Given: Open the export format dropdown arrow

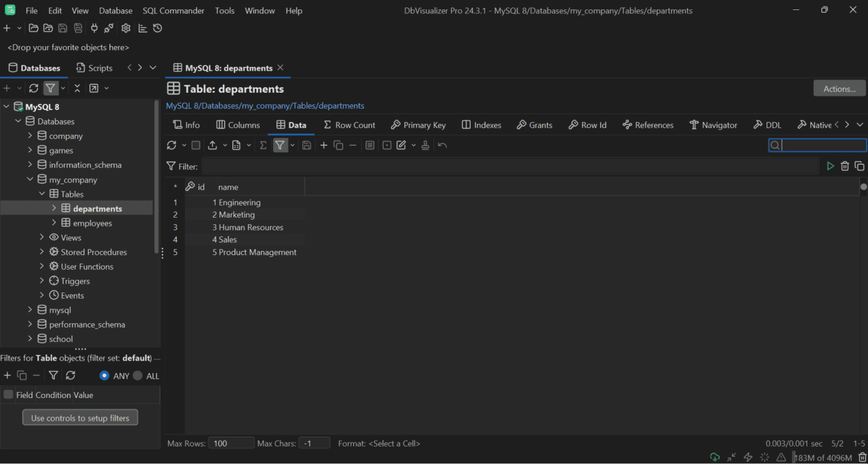Looking at the screenshot, I should [224, 145].
